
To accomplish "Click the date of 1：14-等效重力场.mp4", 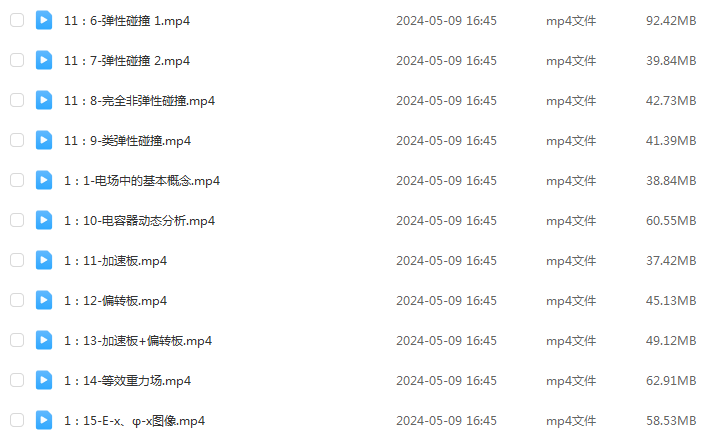I will pos(446,381).
